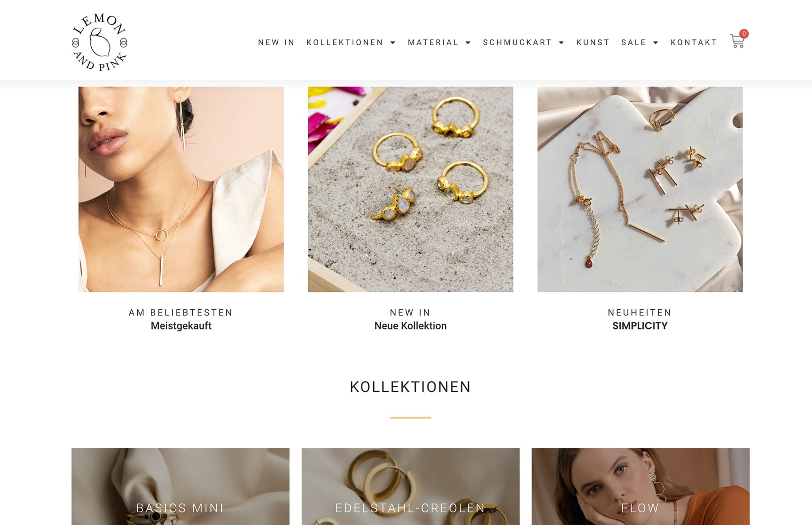Open the Edelstahl-Creolen collection tile

point(410,486)
